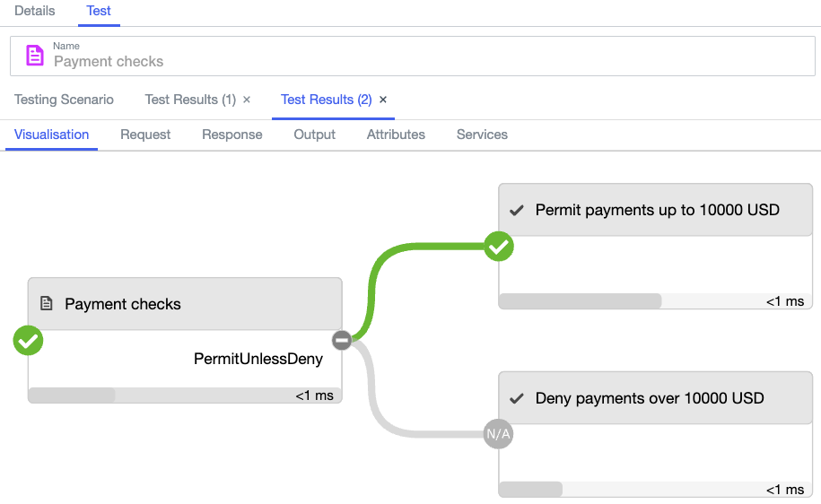The image size is (821, 504).
Task: Click the Name field with Payment checks
Action: pos(413,56)
